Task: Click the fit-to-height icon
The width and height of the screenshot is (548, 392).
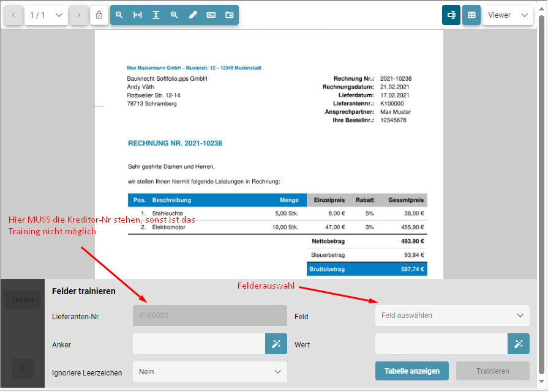Action: pyautogui.click(x=156, y=15)
